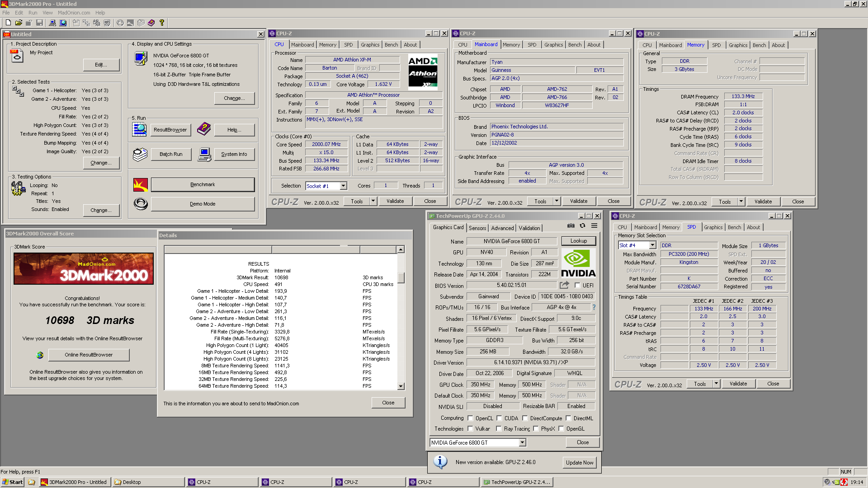The height and width of the screenshot is (488, 868).
Task: Click the Demo Mode button
Action: (203, 204)
